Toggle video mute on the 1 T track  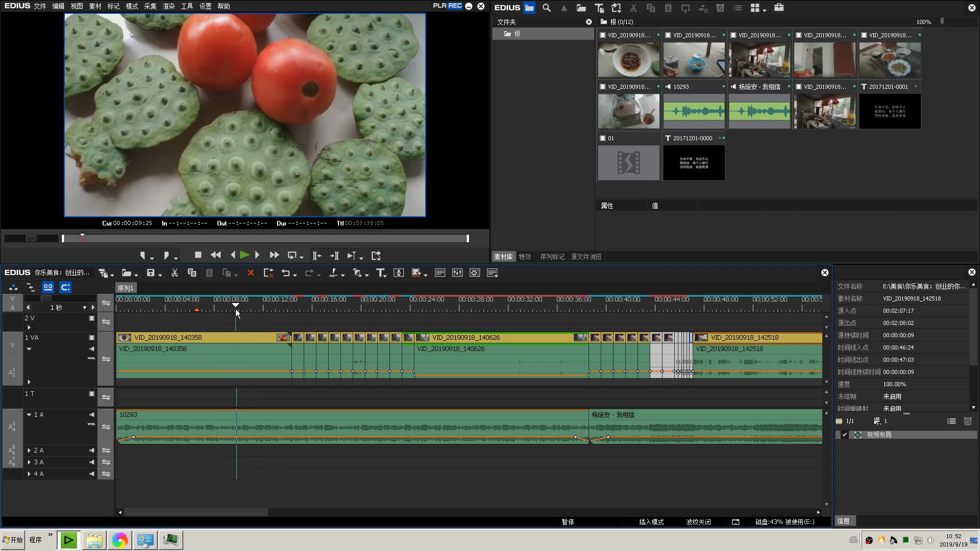click(x=92, y=394)
